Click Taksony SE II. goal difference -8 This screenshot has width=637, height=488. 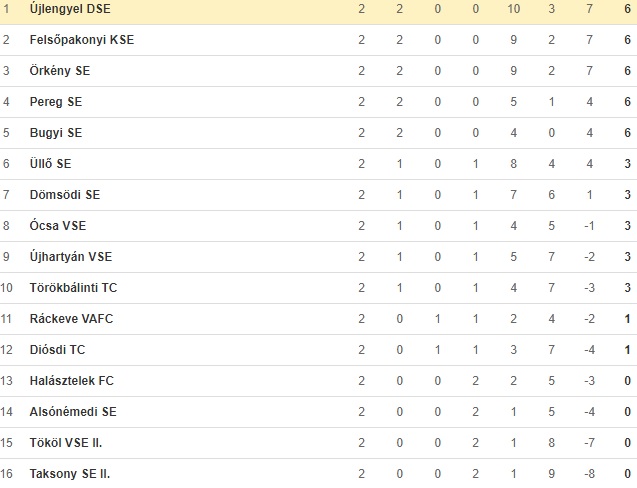click(x=589, y=474)
